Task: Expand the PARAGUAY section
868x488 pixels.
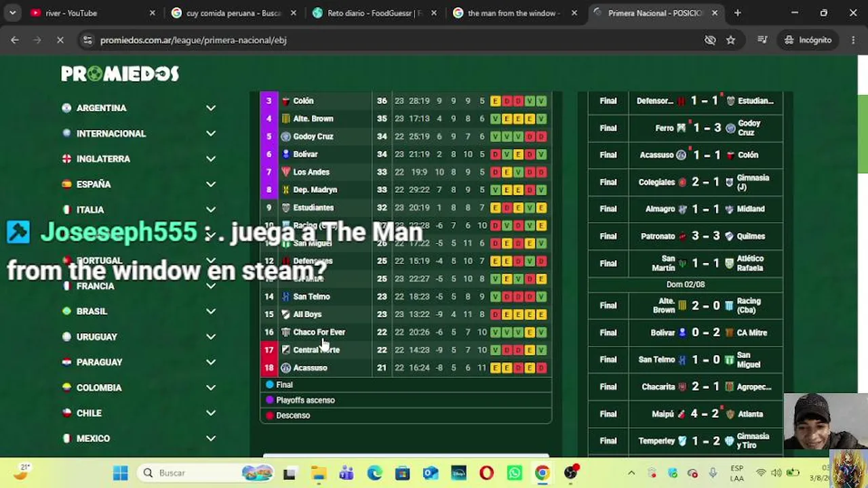Action: [211, 362]
